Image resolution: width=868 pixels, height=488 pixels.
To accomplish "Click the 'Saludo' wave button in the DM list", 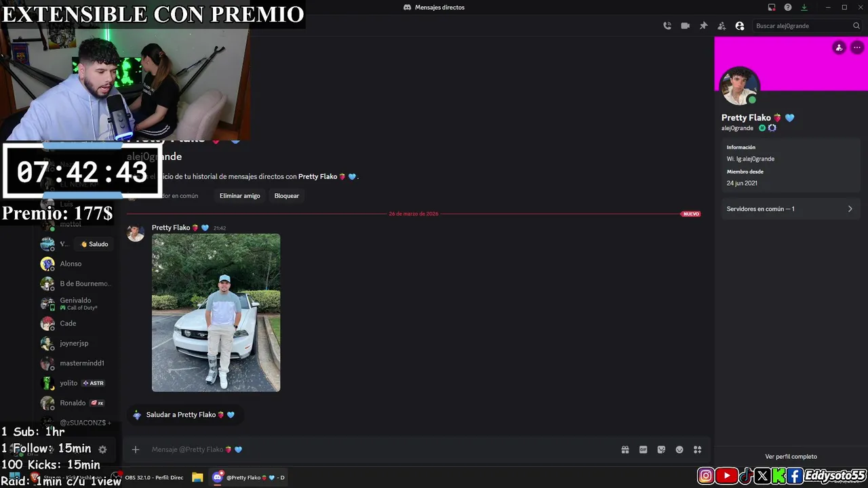I will 94,244.
